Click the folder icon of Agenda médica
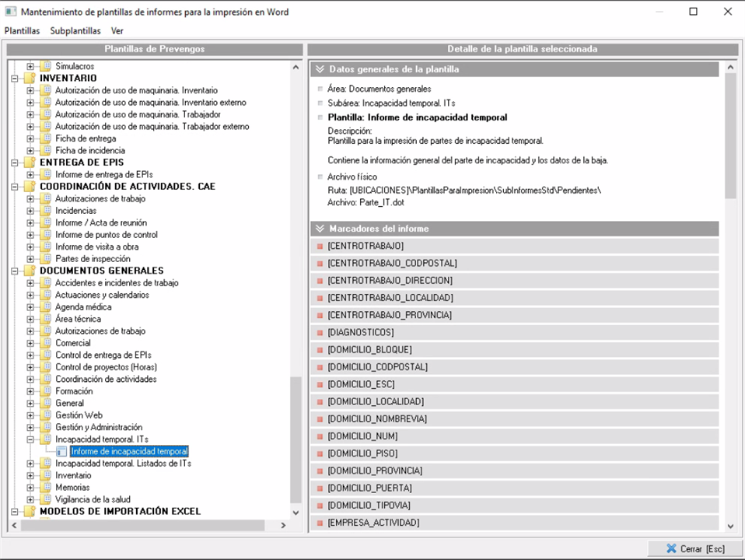 click(46, 307)
